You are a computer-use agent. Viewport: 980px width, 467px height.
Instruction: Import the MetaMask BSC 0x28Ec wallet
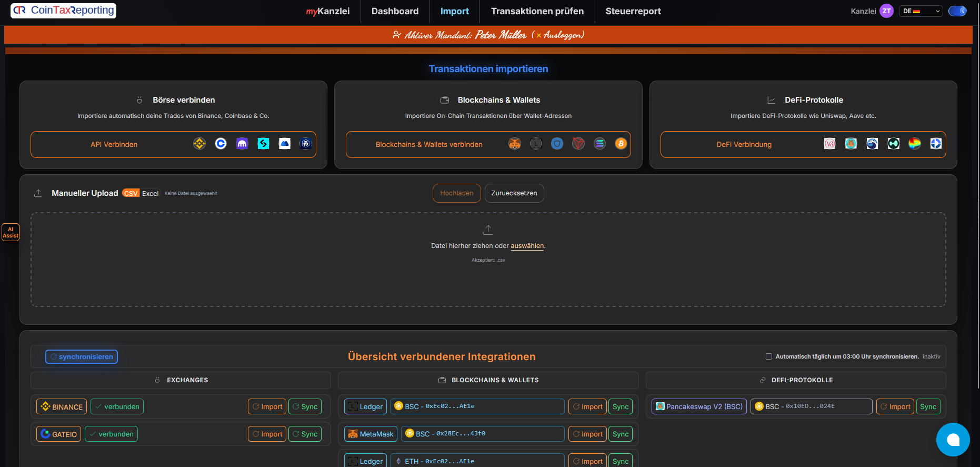coord(587,434)
